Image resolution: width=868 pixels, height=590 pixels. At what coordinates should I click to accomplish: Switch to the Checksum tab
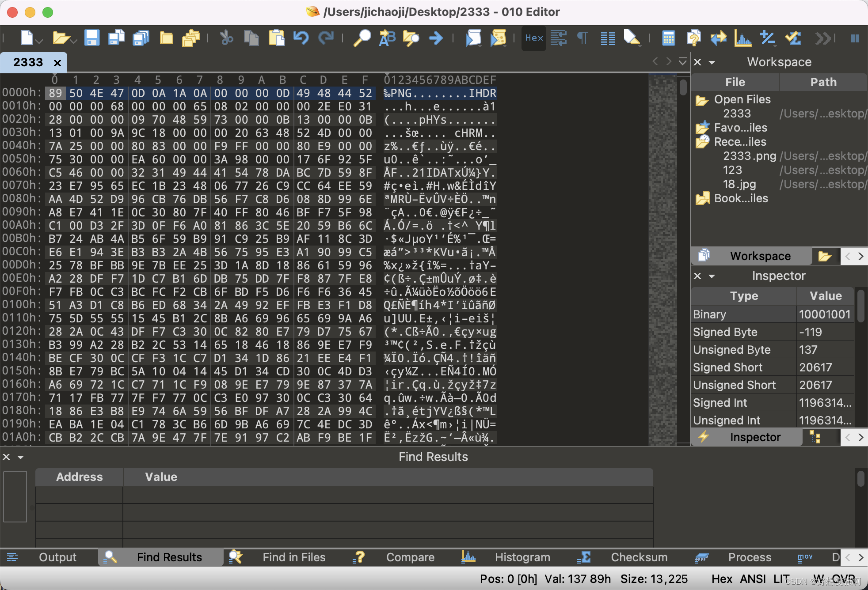point(639,557)
